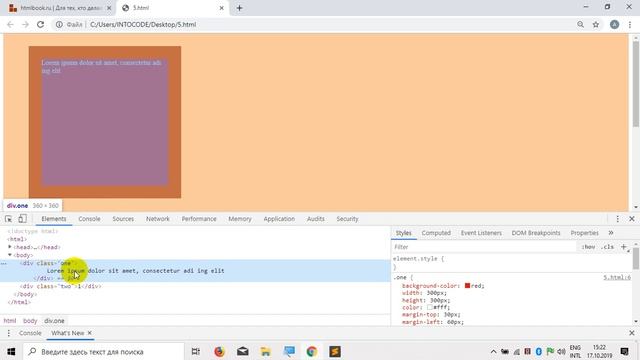Open the zoom magnifier icon in address bar
The image size is (640, 360).
pos(580,24)
